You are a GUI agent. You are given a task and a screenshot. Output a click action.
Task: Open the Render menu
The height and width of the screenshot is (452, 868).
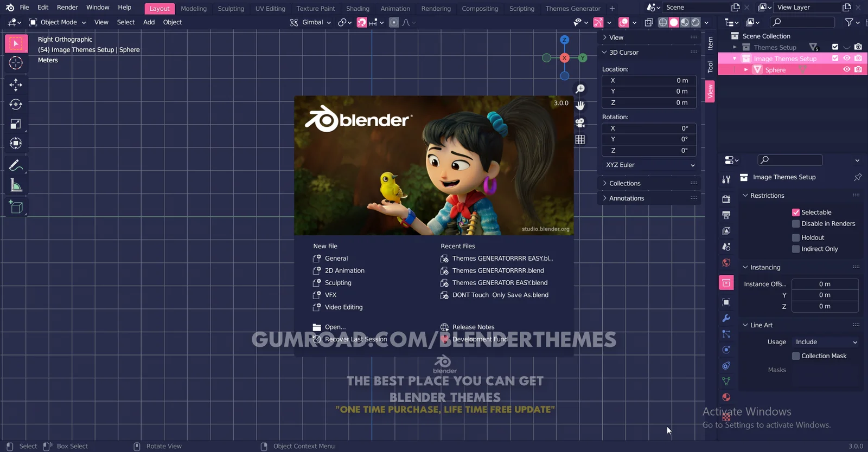point(67,8)
